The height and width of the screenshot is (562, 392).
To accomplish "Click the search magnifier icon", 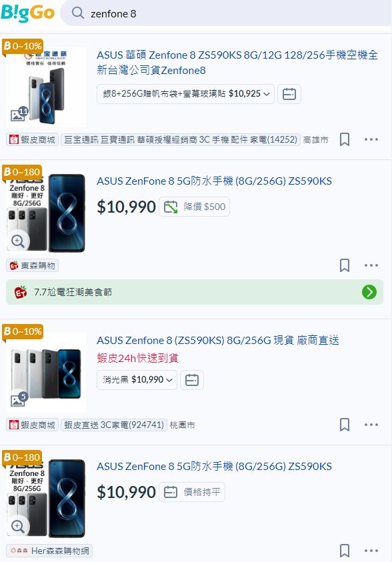I will click(77, 13).
